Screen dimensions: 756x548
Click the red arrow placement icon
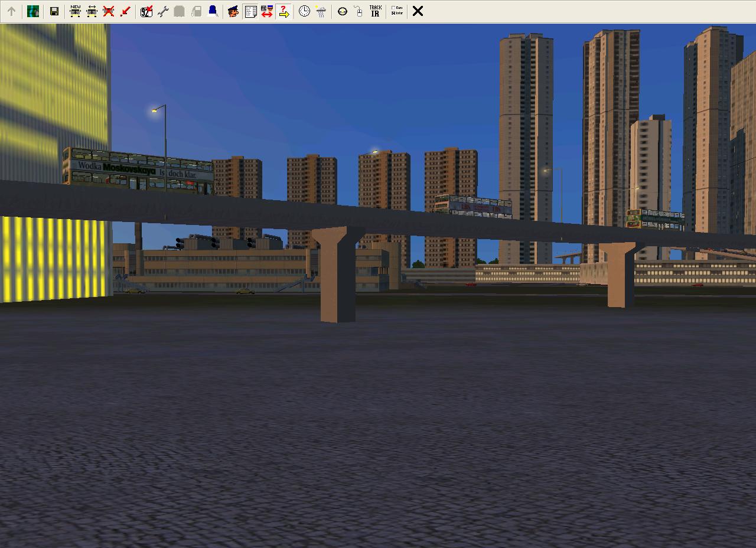[x=125, y=11]
